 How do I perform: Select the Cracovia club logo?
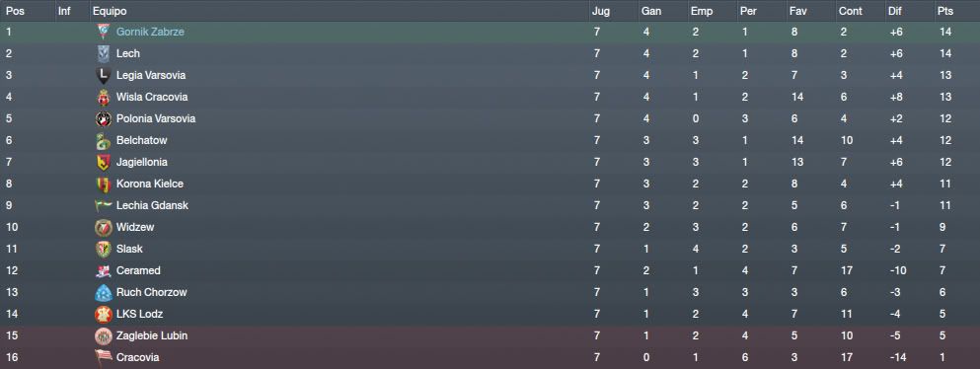[x=103, y=357]
